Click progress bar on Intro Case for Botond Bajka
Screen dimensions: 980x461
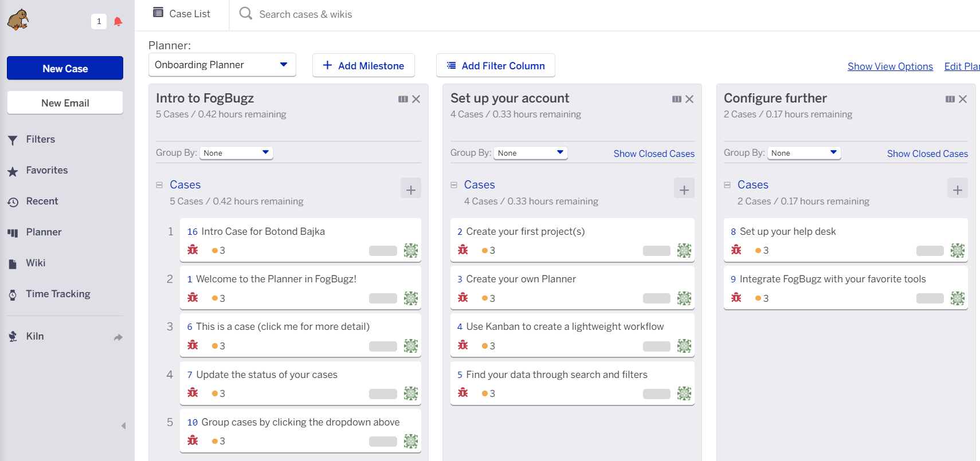(x=383, y=250)
